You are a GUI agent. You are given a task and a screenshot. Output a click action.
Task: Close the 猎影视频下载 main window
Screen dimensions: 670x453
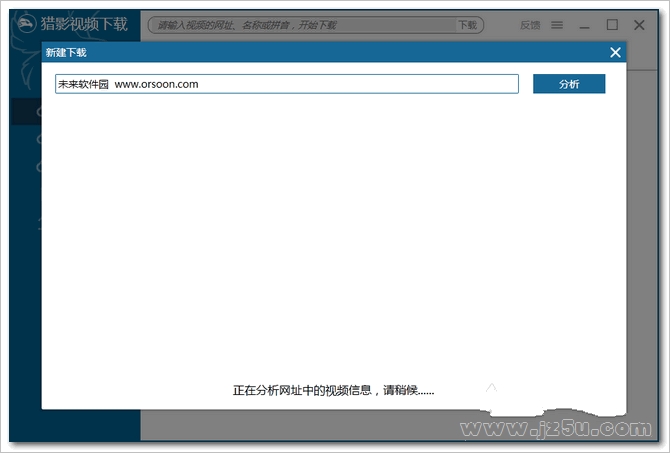[x=639, y=25]
